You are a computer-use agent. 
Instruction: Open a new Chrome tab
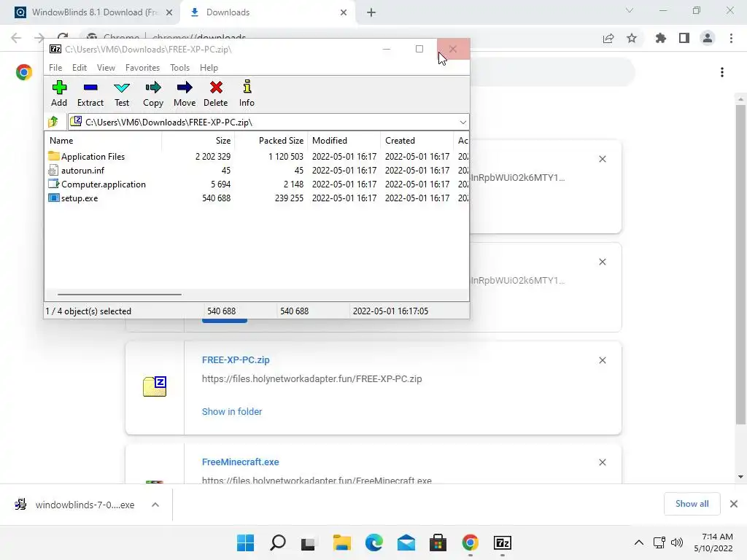tap(371, 12)
